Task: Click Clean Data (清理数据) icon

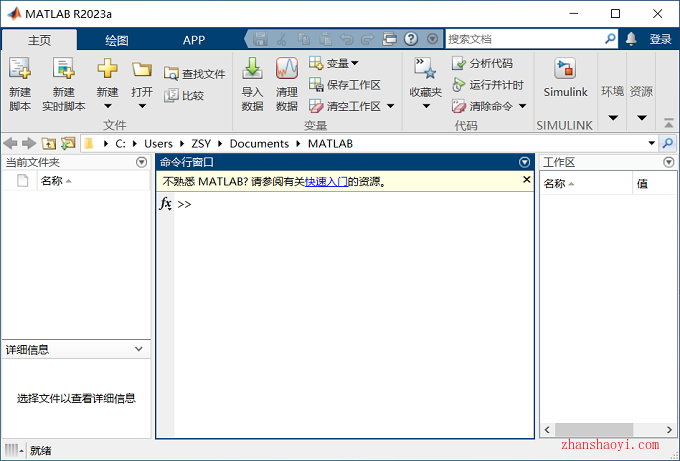Action: tap(287, 69)
